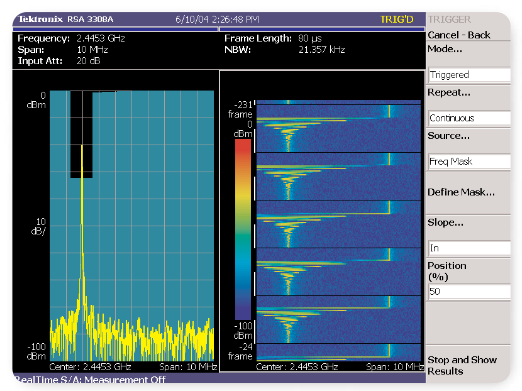Open the Repeat... option
The height and width of the screenshot is (391, 522).
(449, 92)
